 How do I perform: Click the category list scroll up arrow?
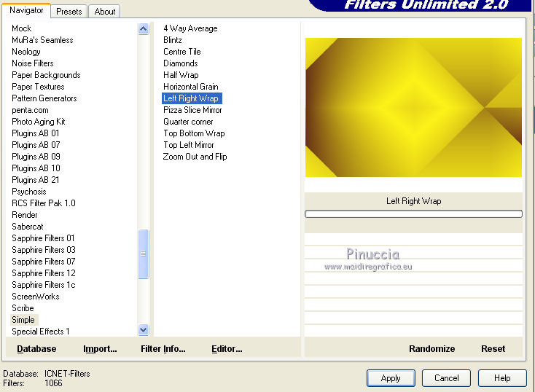pyautogui.click(x=144, y=29)
